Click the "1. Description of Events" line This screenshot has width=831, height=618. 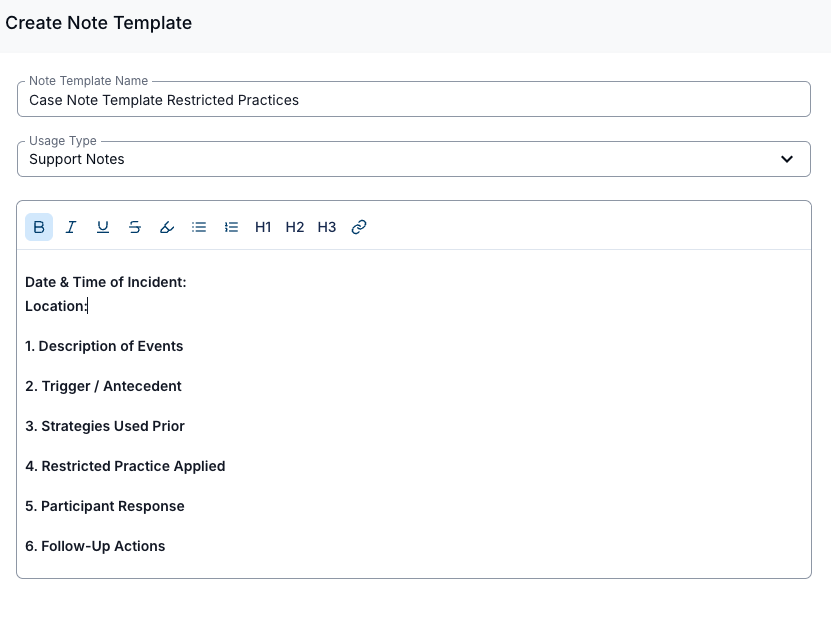coord(104,346)
